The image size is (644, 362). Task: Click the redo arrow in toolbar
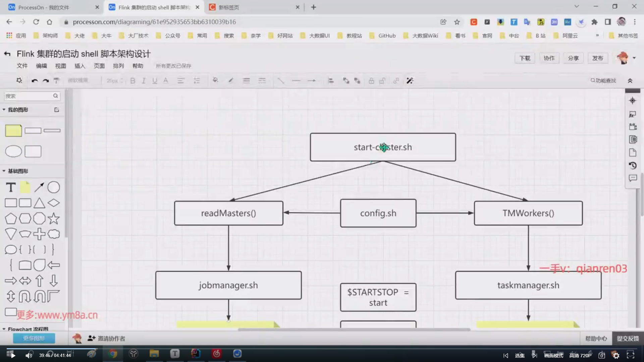(x=46, y=80)
